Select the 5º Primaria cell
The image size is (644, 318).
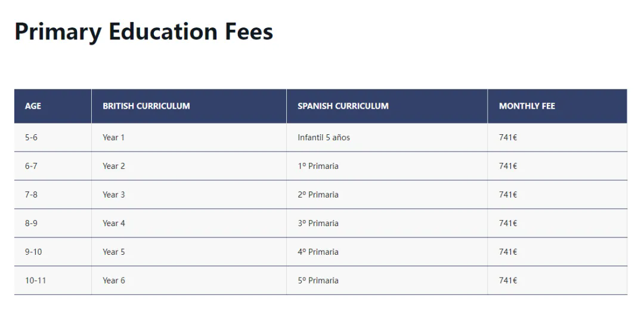click(x=387, y=280)
